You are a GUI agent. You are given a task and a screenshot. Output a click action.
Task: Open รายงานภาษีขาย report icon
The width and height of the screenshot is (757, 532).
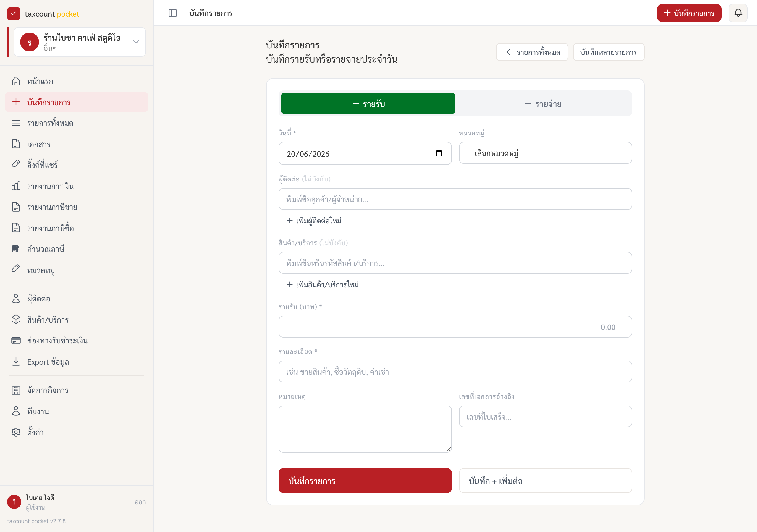pos(16,207)
